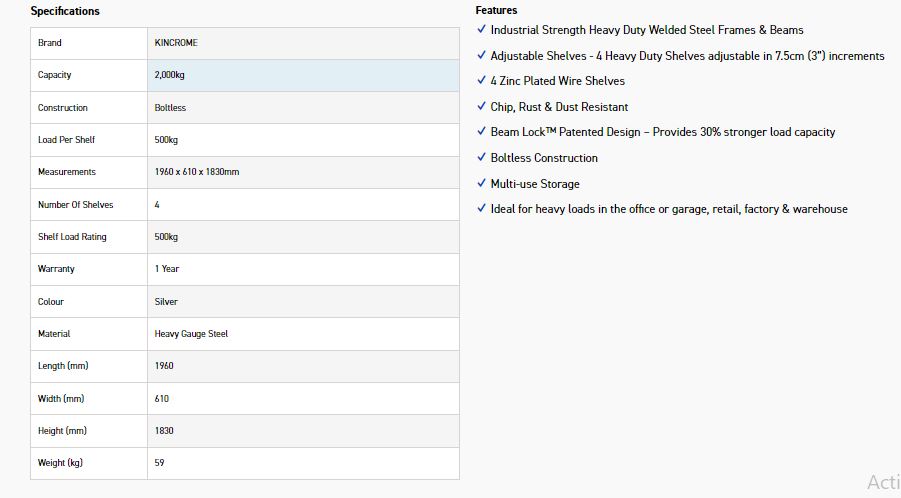Click the highlighted 2,000kg capacity cell
901x498 pixels.
tap(302, 75)
